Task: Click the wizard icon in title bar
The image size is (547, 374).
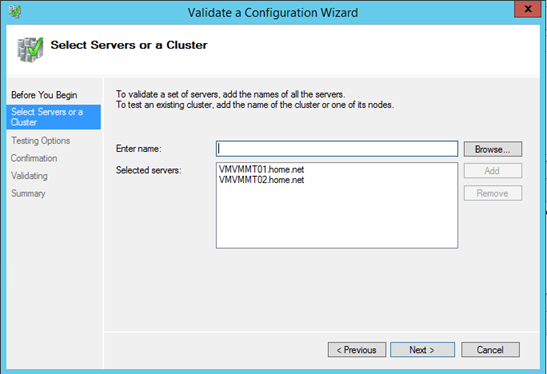Action: [x=15, y=12]
